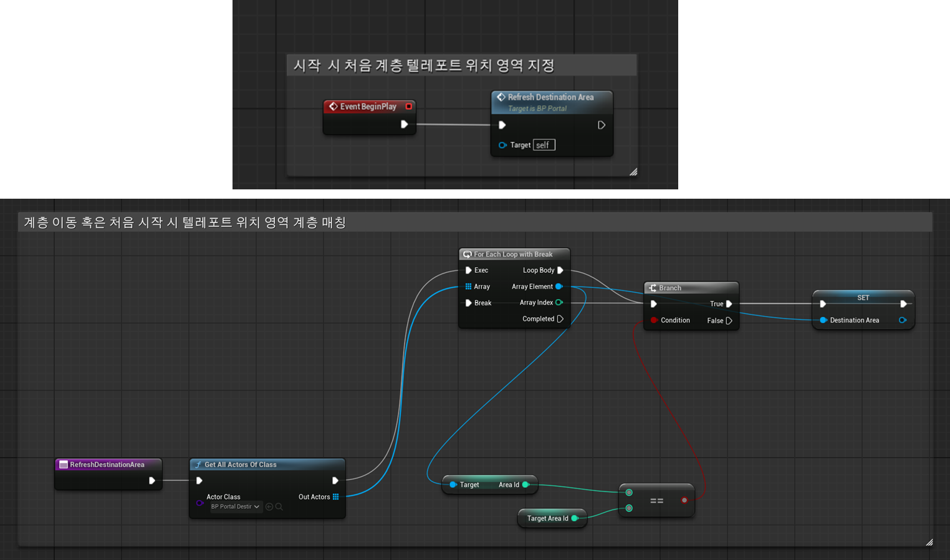Click the SET node exec input pin
The image size is (950, 560).
coord(823,304)
